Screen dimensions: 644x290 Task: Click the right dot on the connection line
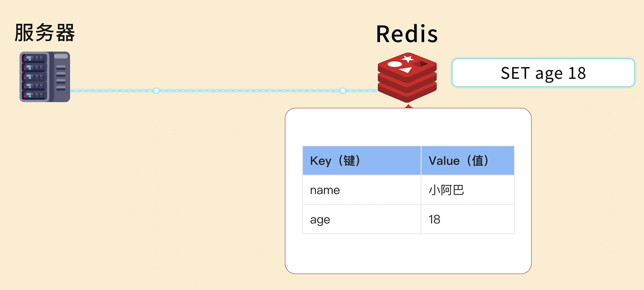[343, 90]
